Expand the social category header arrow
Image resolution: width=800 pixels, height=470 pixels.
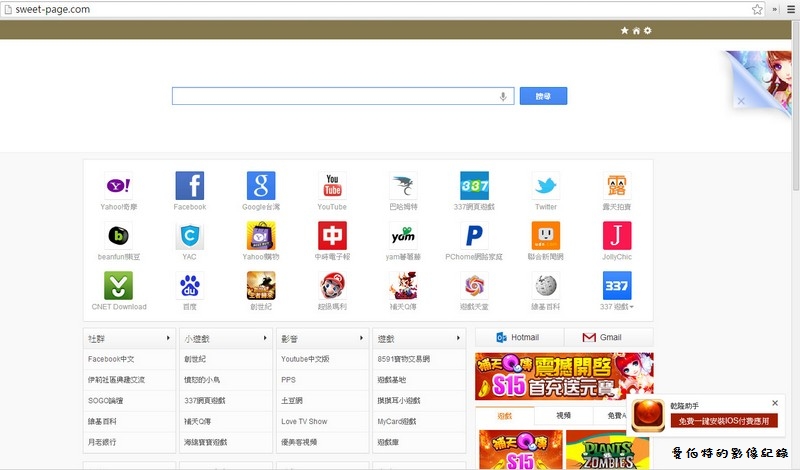[x=168, y=338]
